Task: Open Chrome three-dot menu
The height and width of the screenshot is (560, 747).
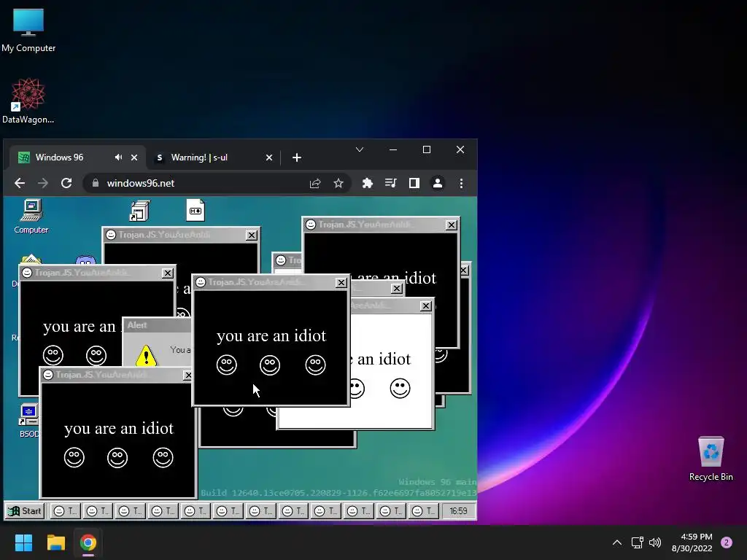Action: (461, 183)
